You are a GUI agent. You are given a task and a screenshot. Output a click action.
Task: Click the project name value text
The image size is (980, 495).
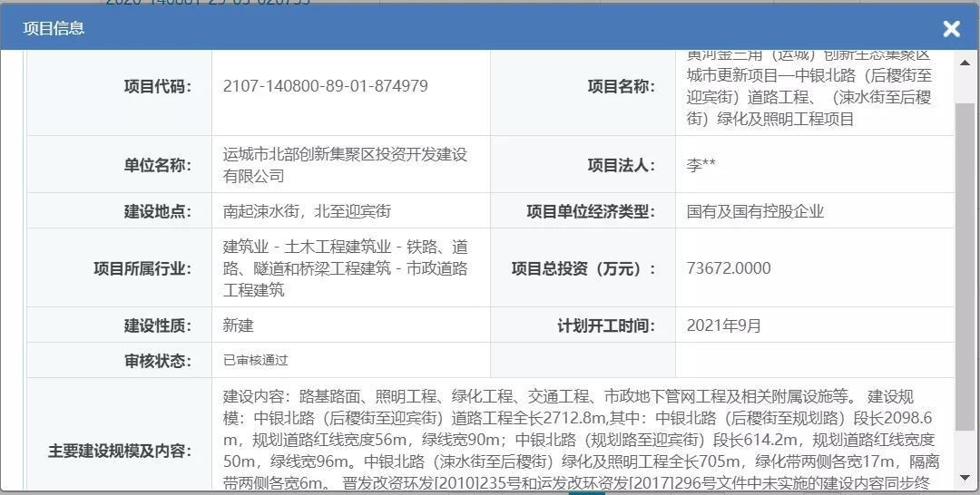click(x=809, y=87)
